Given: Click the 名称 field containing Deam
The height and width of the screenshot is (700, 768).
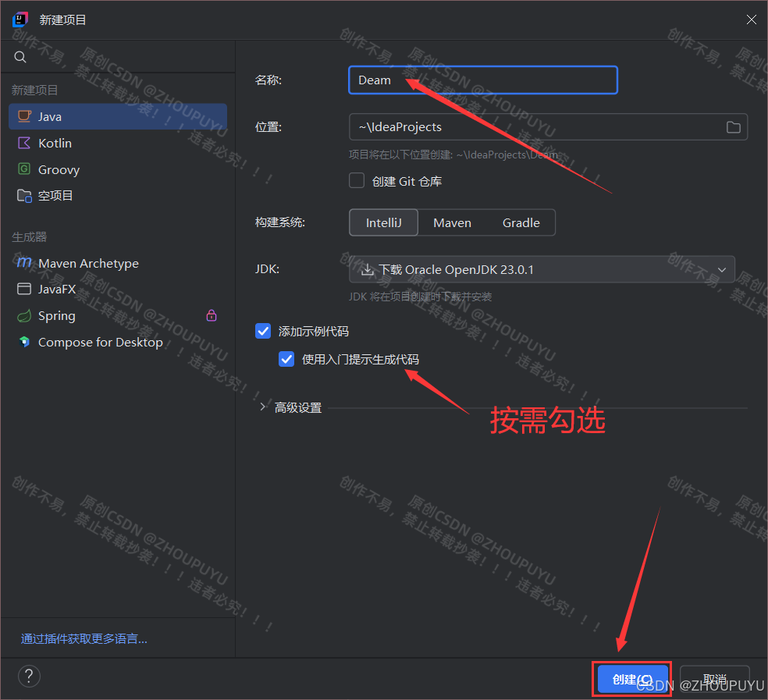Looking at the screenshot, I should (483, 80).
